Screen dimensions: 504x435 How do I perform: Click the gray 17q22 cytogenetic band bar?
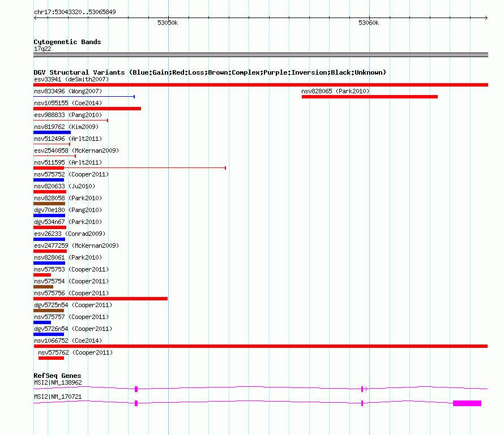coord(260,55)
